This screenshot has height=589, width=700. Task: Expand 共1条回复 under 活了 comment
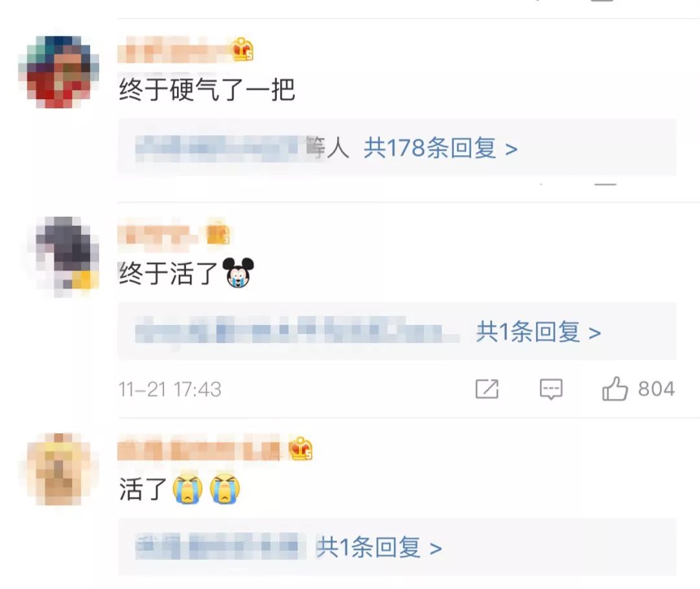coord(379,547)
